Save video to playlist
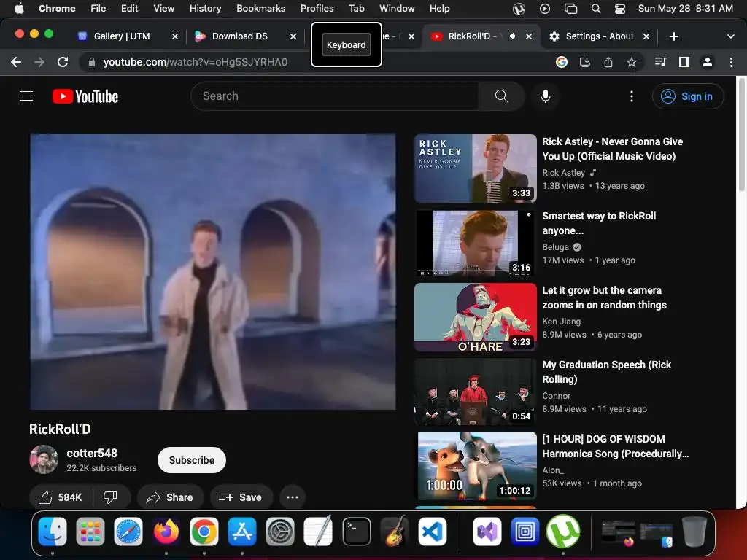This screenshot has width=747, height=560. point(241,497)
